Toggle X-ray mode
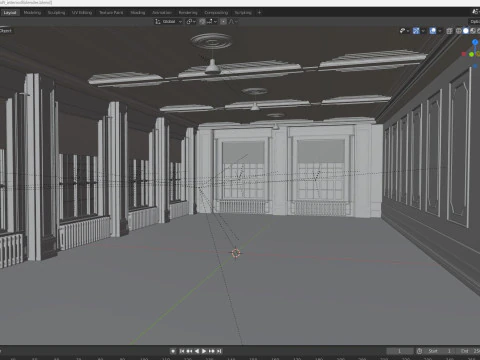Image resolution: width=480 pixels, height=360 pixels. (449, 31)
